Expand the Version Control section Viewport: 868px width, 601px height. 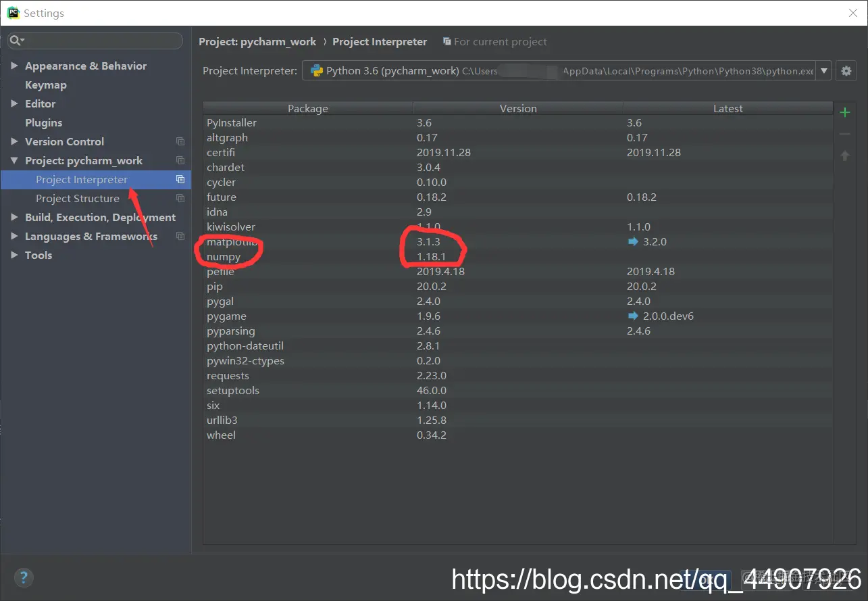click(14, 141)
